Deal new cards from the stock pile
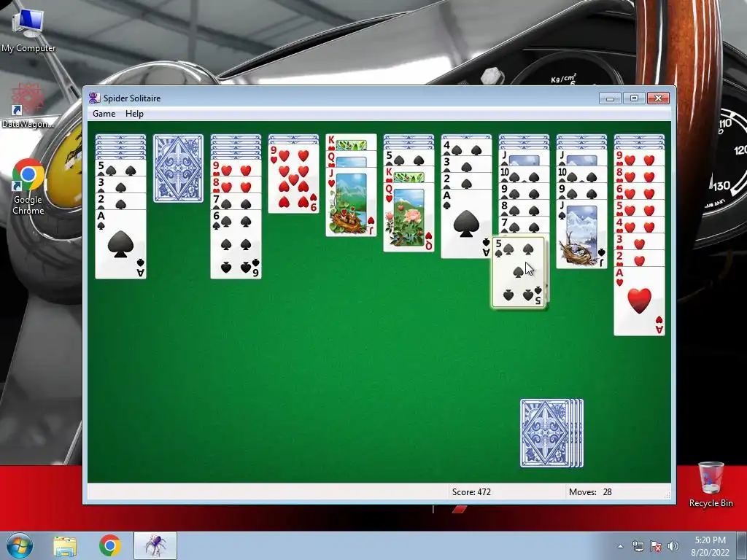Screen dimensions: 747x560 551,433
